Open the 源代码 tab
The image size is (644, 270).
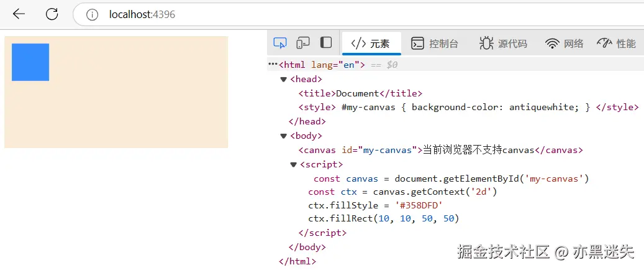503,43
